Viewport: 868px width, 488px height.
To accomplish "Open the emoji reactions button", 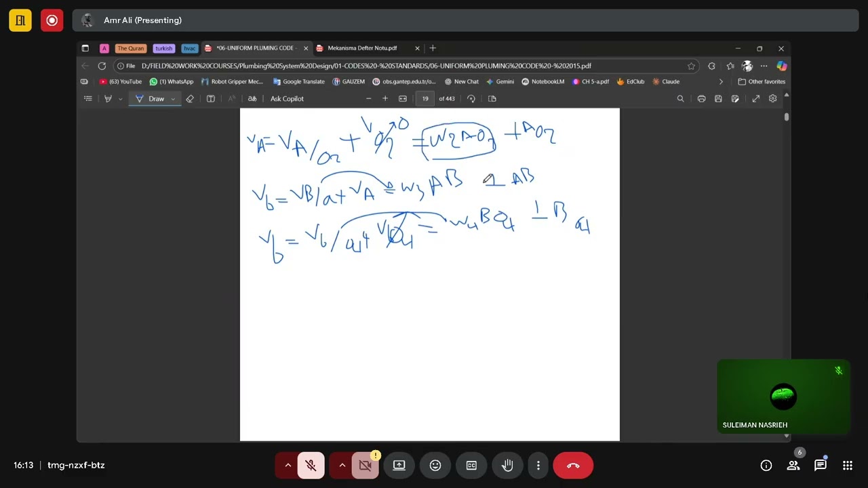I will point(435,465).
